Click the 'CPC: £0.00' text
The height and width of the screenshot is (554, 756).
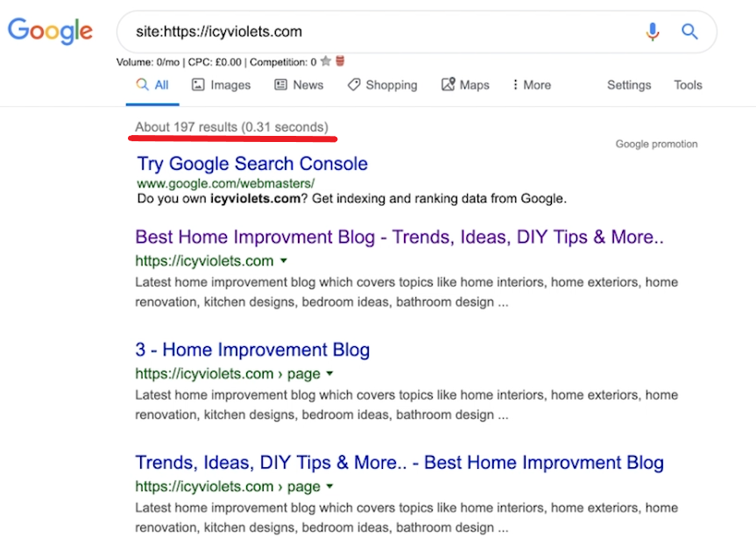point(215,62)
